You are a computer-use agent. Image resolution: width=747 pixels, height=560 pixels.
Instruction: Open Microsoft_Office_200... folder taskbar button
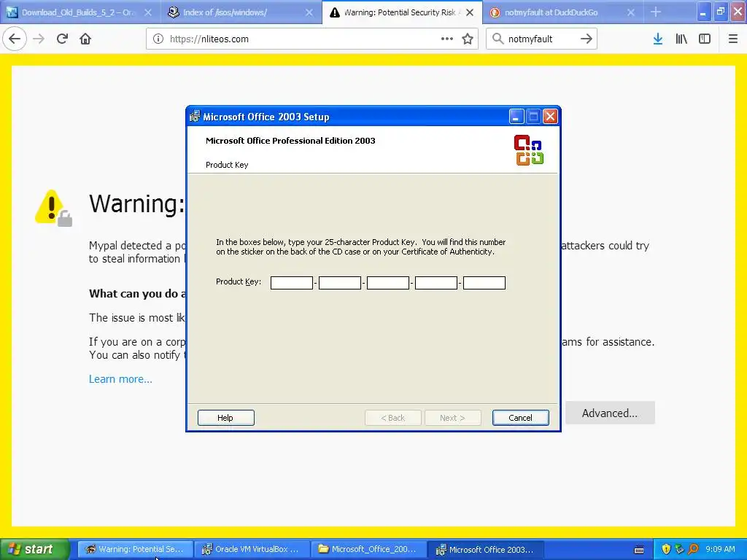(x=368, y=549)
